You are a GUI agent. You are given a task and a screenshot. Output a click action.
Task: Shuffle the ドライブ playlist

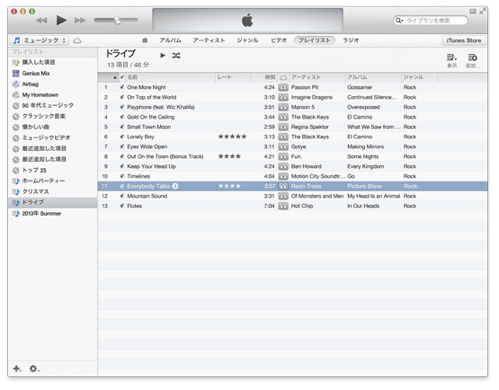point(176,55)
